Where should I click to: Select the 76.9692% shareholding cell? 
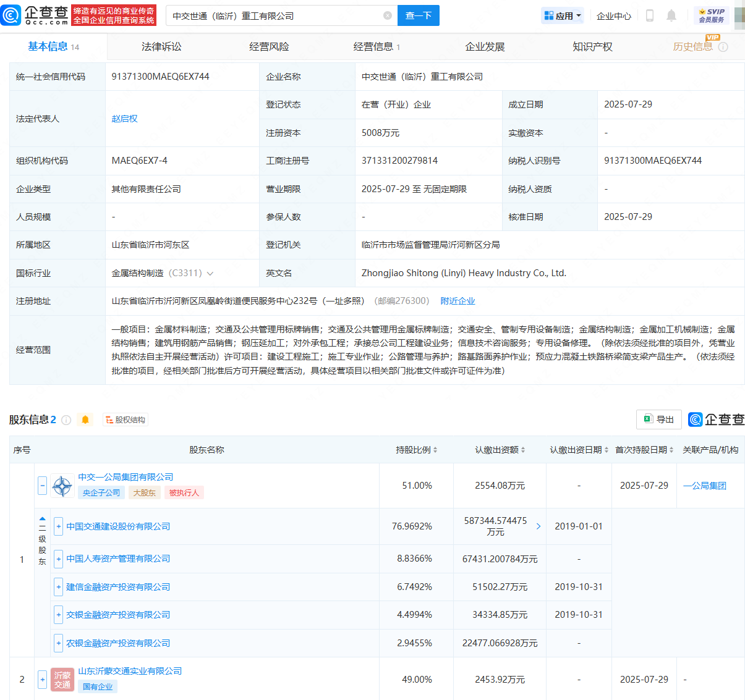417,526
